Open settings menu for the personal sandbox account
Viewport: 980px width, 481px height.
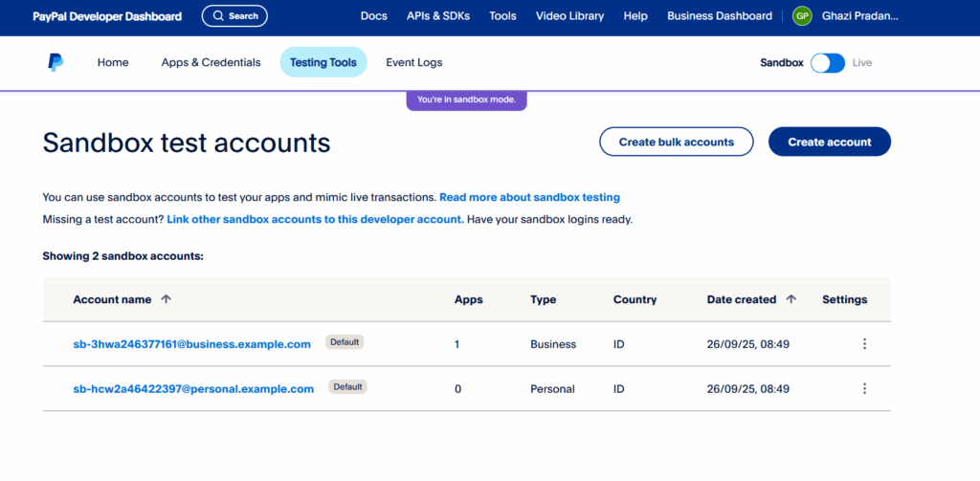point(864,388)
